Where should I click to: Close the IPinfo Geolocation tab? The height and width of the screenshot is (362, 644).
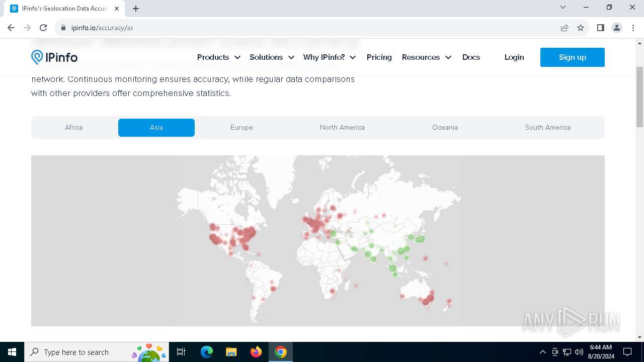[x=117, y=9]
